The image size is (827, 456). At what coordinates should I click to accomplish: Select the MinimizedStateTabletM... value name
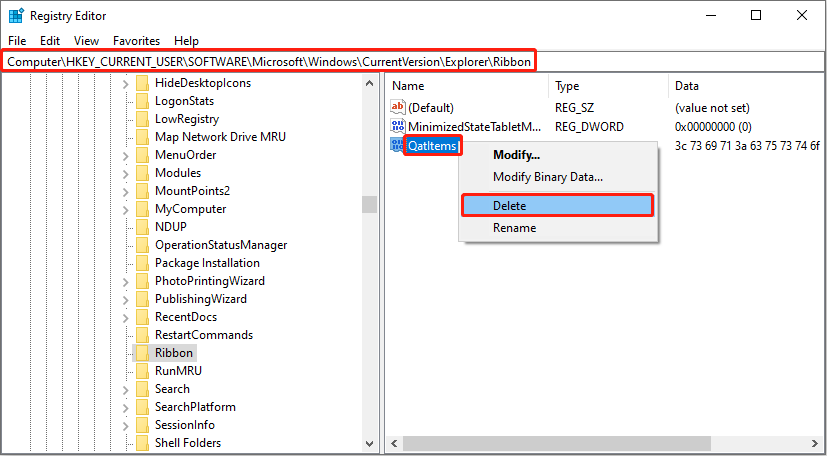pyautogui.click(x=475, y=127)
